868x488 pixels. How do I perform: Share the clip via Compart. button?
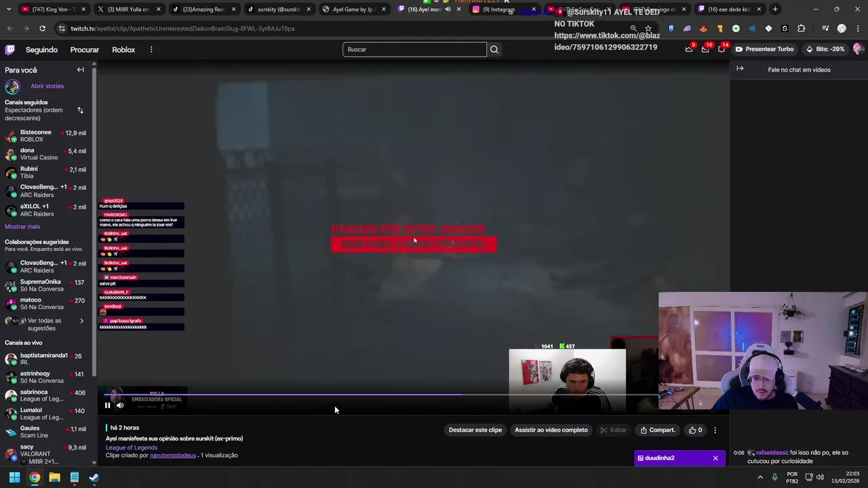point(658,430)
